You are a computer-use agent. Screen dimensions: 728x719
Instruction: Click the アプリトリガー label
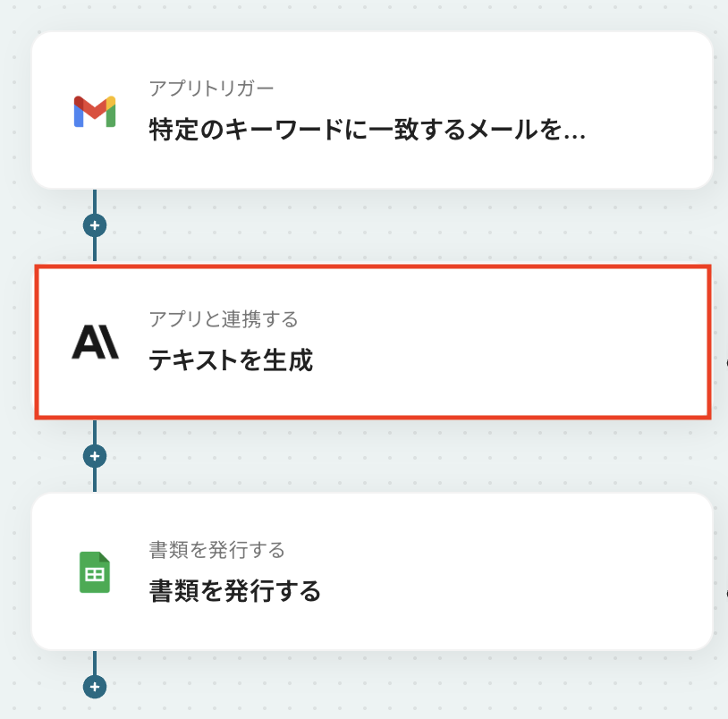[211, 88]
